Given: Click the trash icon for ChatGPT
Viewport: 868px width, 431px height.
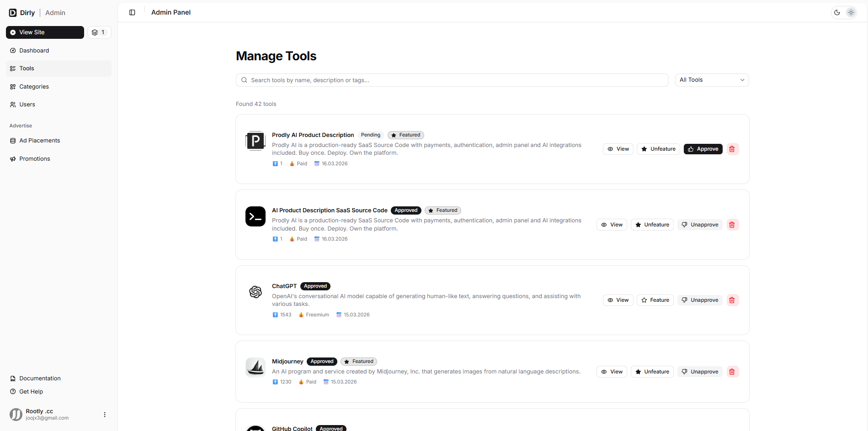Looking at the screenshot, I should (x=732, y=300).
